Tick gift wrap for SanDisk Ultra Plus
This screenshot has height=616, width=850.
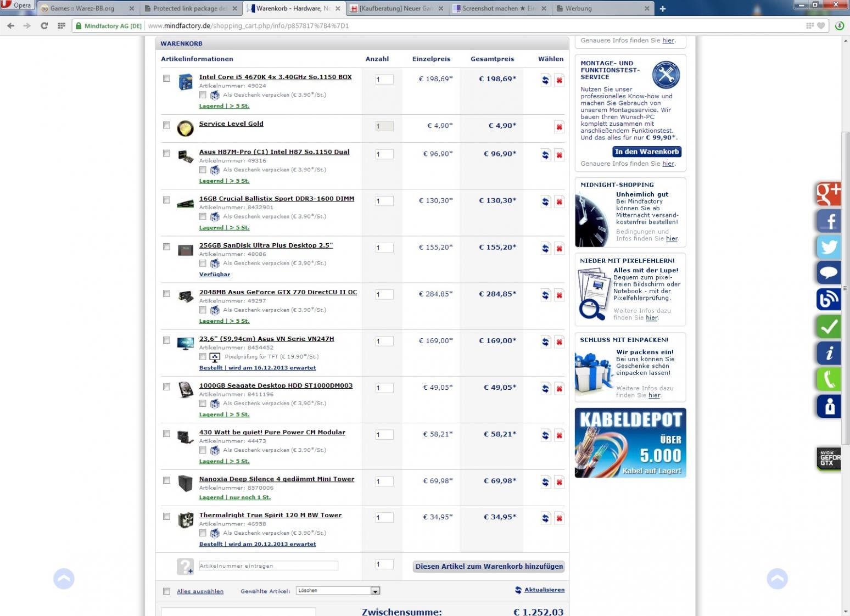[x=203, y=263]
